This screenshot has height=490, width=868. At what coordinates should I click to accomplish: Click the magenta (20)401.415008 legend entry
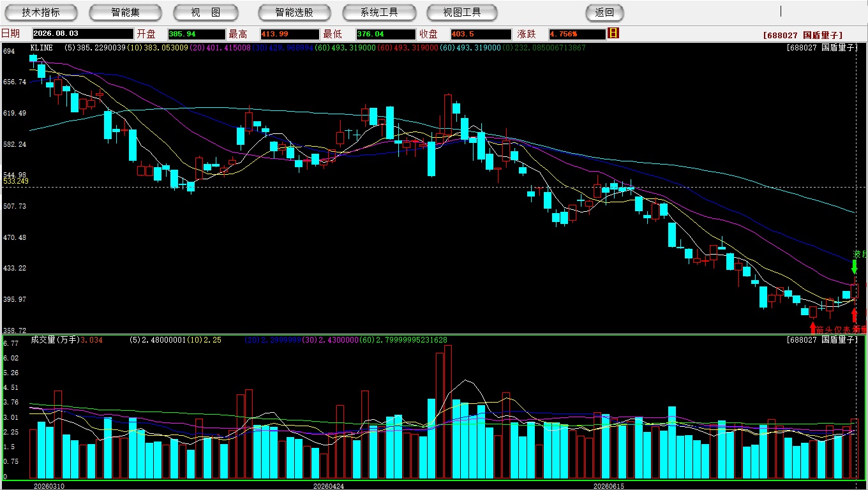point(220,48)
